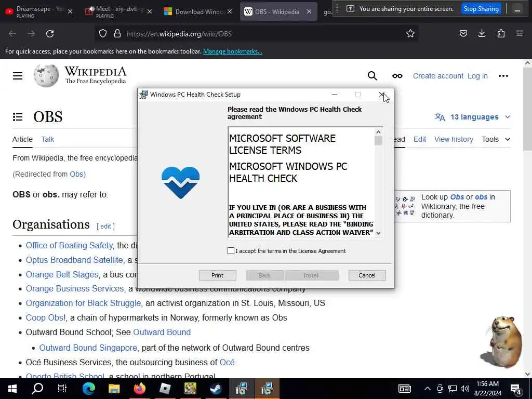Open the Office of Boating Safety link

click(x=70, y=245)
